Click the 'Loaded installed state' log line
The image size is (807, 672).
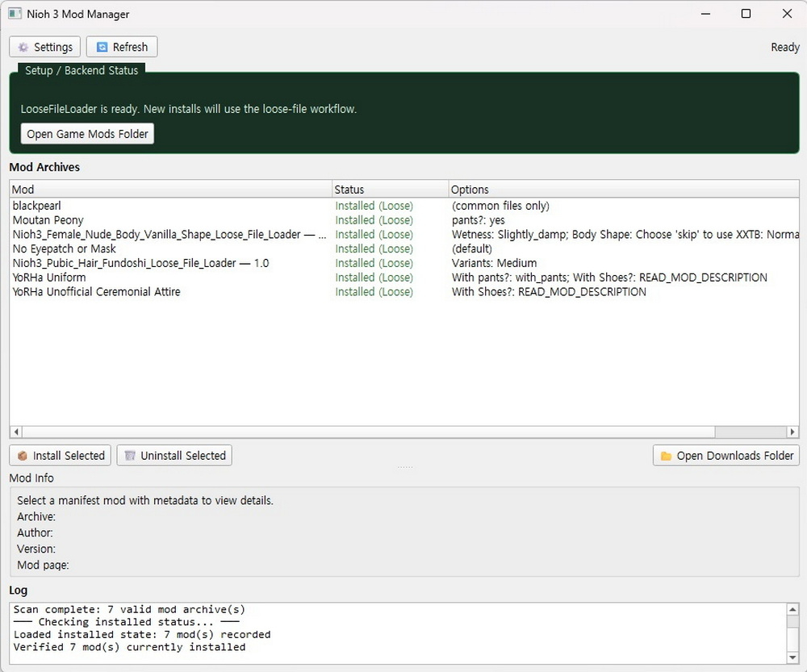point(141,635)
